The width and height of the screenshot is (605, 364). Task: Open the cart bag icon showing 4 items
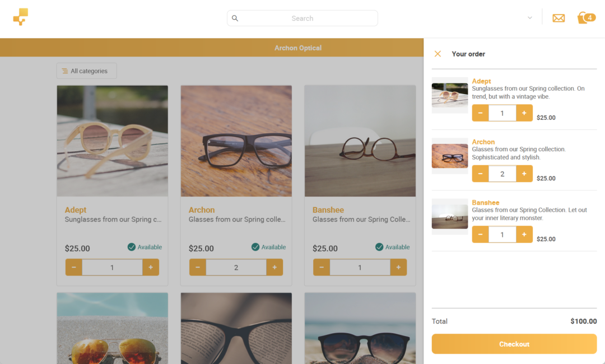click(x=586, y=17)
